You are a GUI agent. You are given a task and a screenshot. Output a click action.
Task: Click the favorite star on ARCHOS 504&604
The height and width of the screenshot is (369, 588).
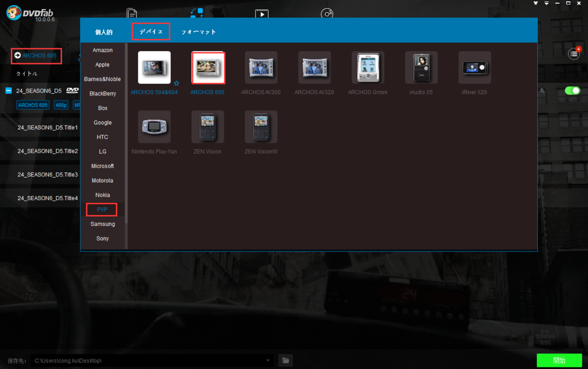click(176, 83)
